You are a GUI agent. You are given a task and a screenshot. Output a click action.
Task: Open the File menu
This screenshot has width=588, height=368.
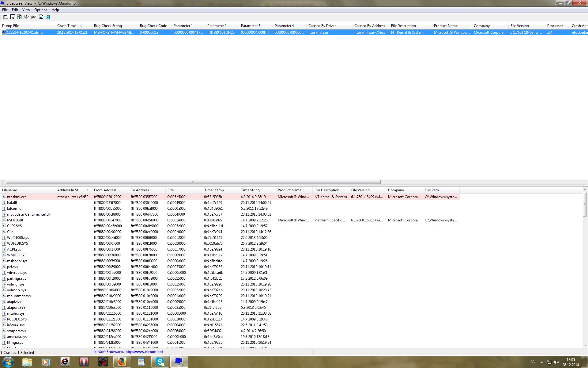5,10
